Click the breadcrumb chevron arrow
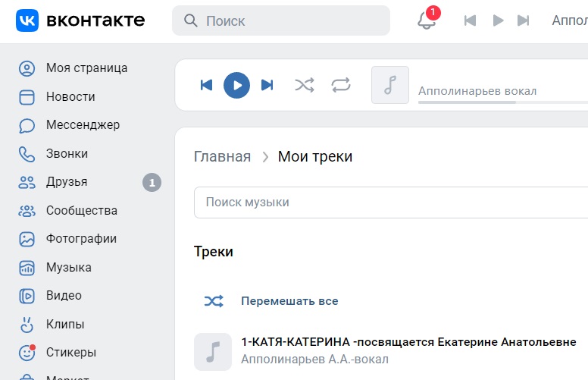 click(x=265, y=157)
